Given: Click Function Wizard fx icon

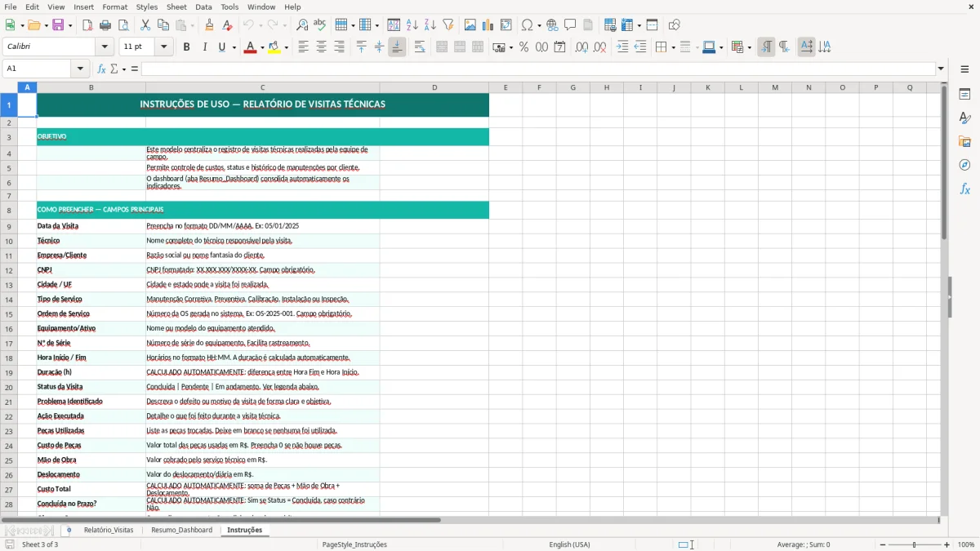Looking at the screenshot, I should 102,69.
